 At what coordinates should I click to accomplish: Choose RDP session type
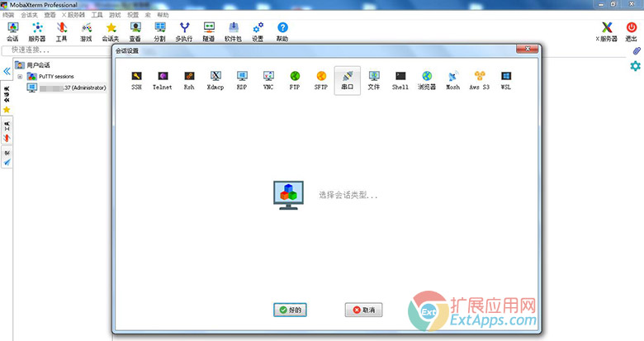pos(242,81)
